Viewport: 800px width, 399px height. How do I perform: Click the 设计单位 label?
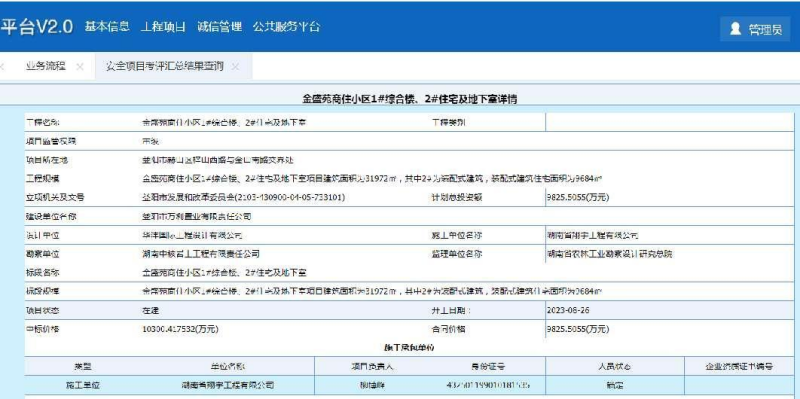click(43, 235)
